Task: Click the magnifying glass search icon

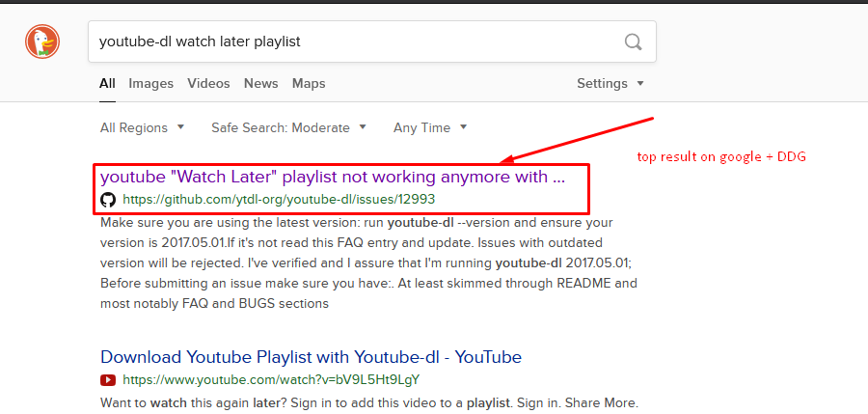Action: pyautogui.click(x=633, y=41)
